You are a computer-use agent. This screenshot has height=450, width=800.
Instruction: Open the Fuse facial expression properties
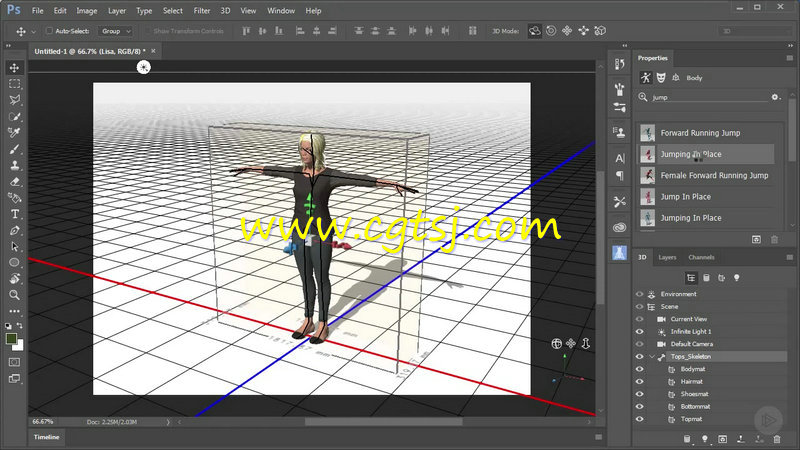click(x=661, y=78)
